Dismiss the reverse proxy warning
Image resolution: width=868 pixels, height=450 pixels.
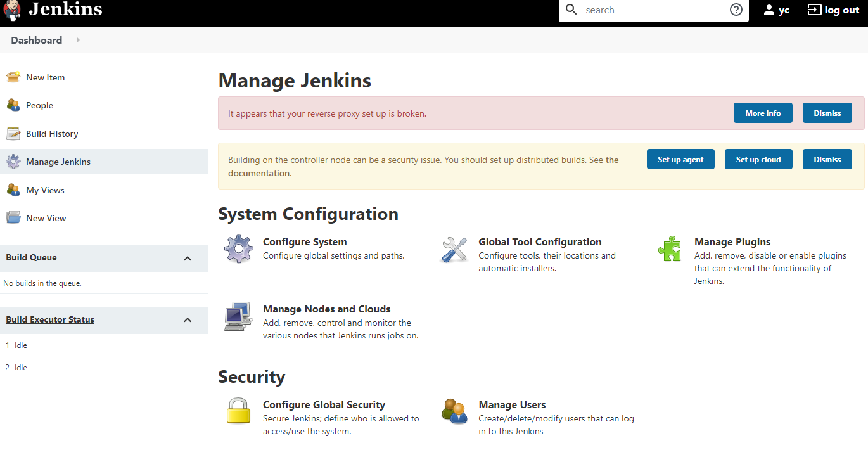[x=827, y=113]
